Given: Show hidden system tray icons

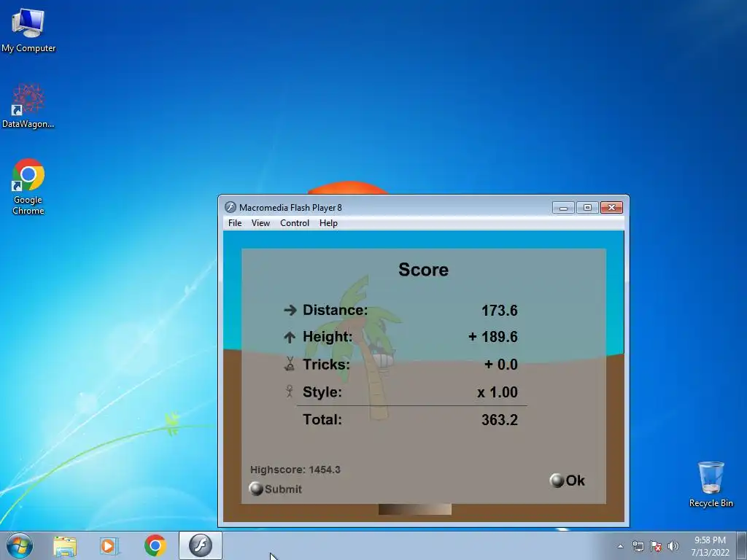Looking at the screenshot, I should (620, 546).
